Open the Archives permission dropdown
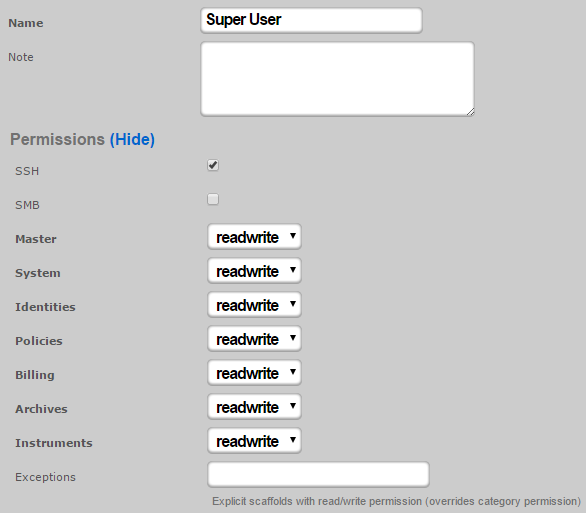The height and width of the screenshot is (513, 586). click(254, 407)
